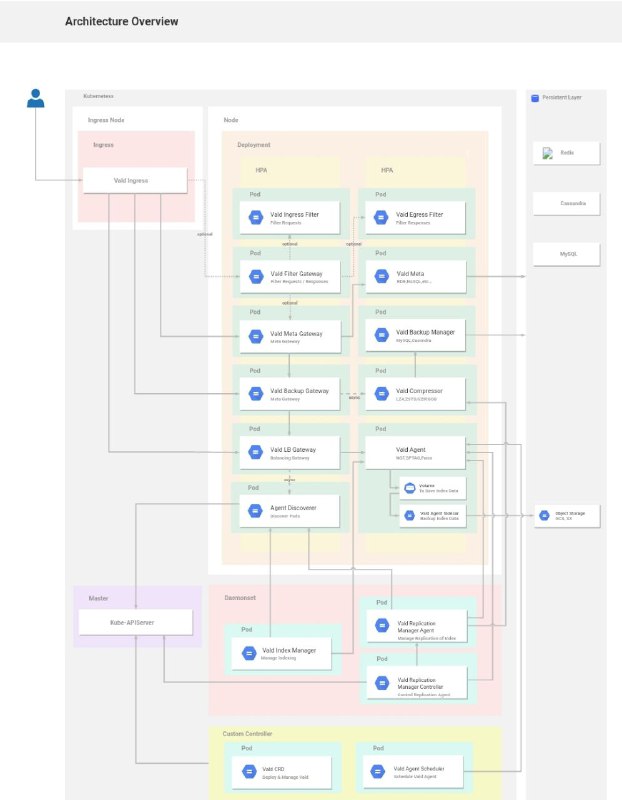Screen dimensions: 622x800
Task: Click the hexagon icon of Vald Ingress Filter
Action: pos(256,217)
